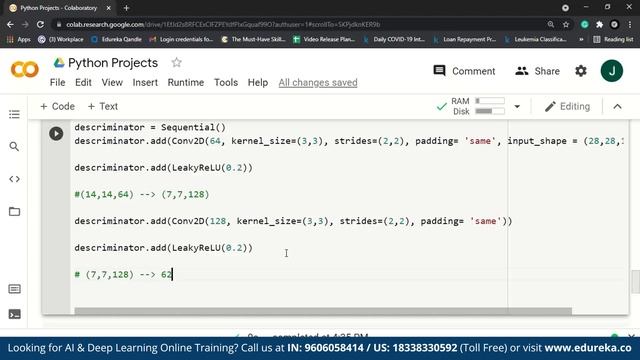Image resolution: width=640 pixels, height=360 pixels.
Task: Open the Reading list
Action: pos(613,39)
